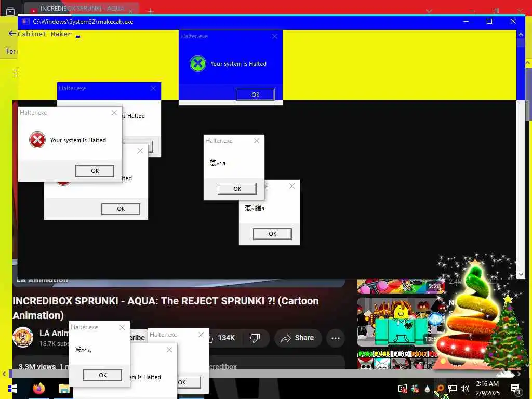Open Firefox from the taskbar

(38, 389)
